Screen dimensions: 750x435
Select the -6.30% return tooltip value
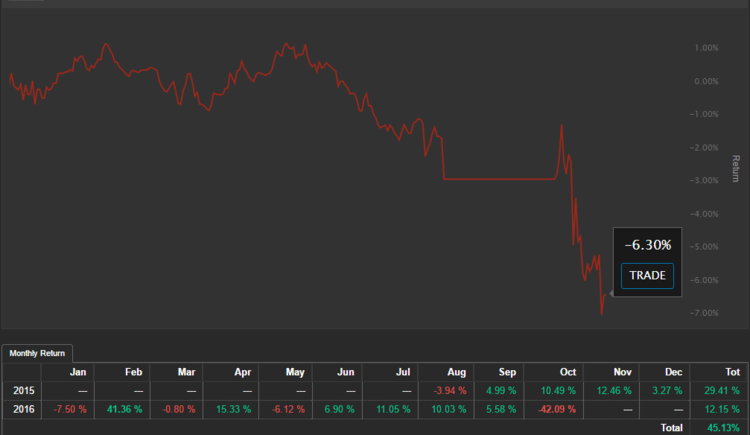tap(648, 245)
